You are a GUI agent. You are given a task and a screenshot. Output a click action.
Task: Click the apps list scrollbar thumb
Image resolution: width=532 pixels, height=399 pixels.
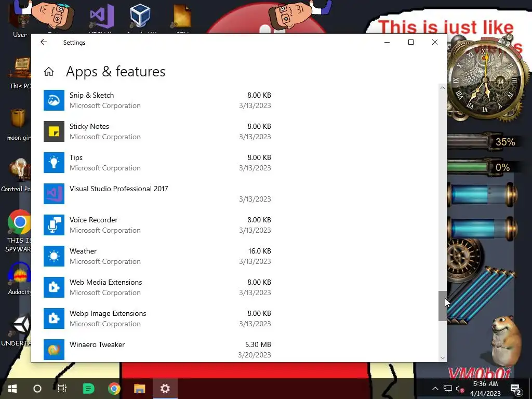443,306
